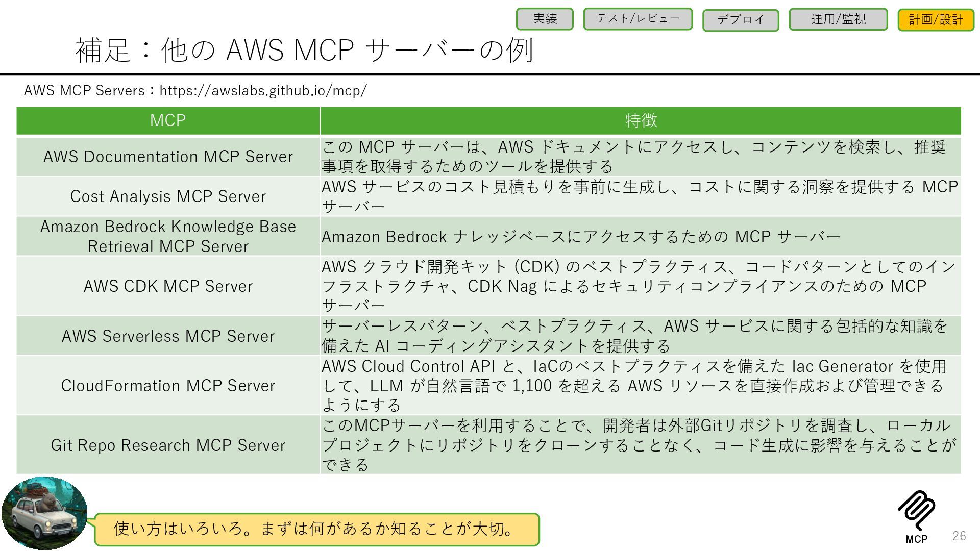Screen dimensions: 980x551
Task: Click the コスト見積もり description cell
Action: coord(641,196)
